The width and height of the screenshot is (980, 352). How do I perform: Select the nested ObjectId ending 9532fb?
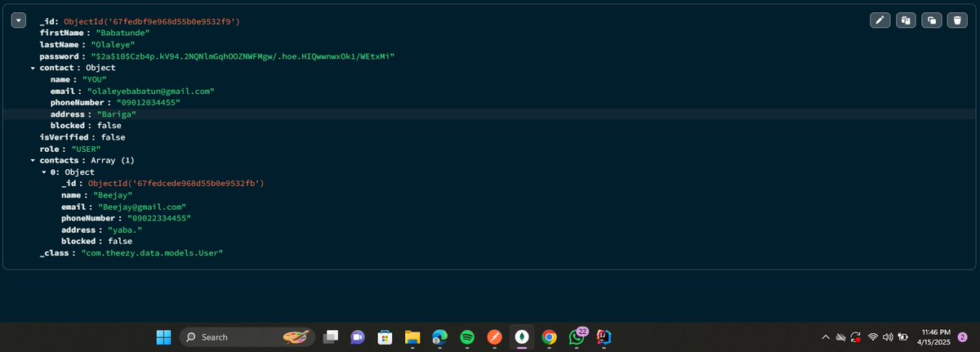[x=176, y=184]
